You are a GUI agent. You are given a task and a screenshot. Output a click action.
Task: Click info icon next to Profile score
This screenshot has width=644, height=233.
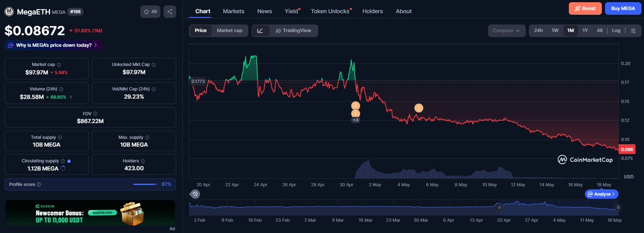(x=39, y=184)
